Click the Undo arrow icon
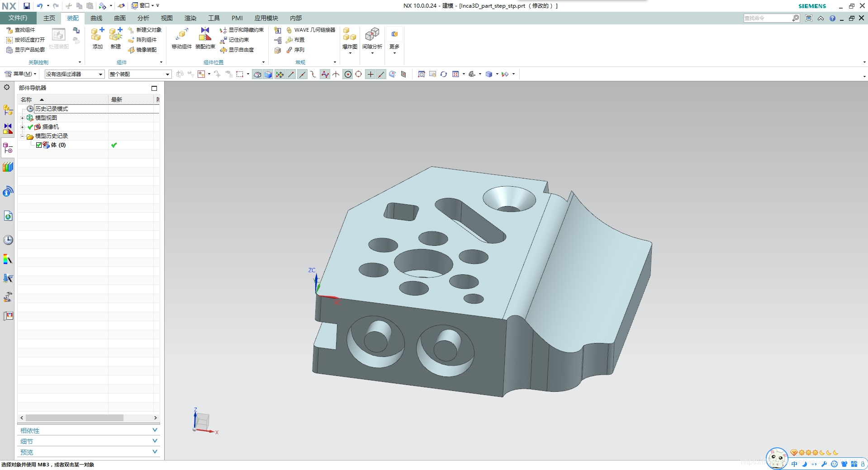Viewport: 868px width, 470px height. (40, 6)
